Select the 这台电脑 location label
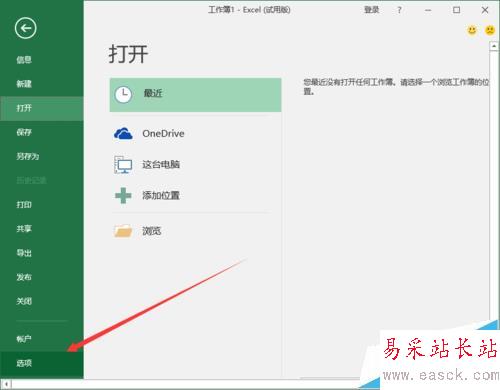The width and height of the screenshot is (500, 390). click(161, 164)
